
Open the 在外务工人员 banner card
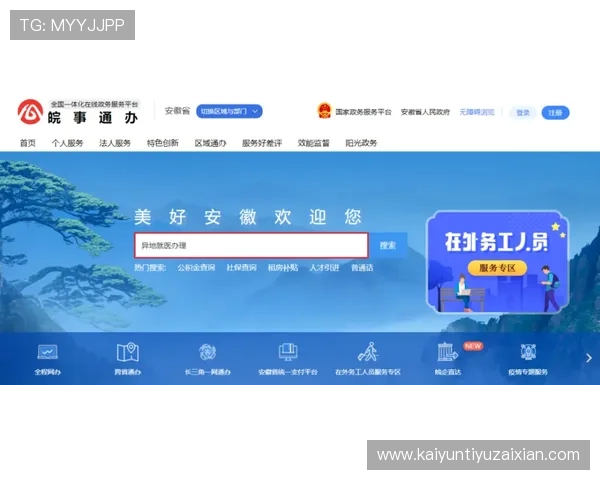497,262
